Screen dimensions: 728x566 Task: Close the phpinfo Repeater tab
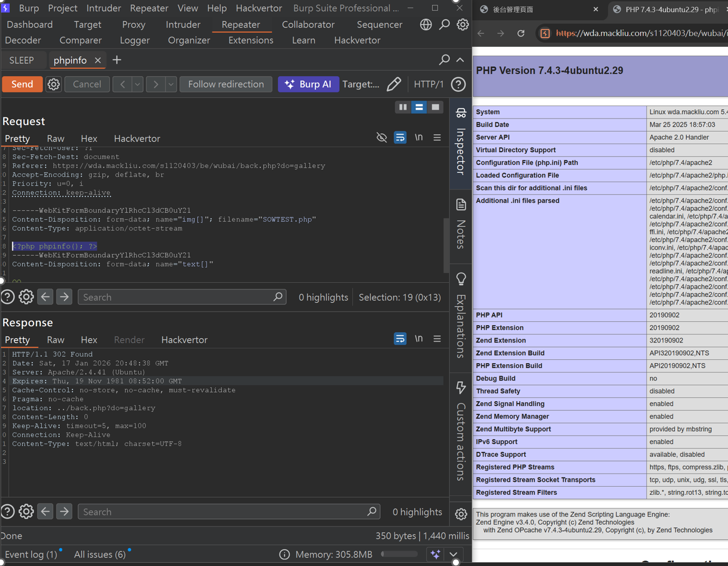point(98,60)
